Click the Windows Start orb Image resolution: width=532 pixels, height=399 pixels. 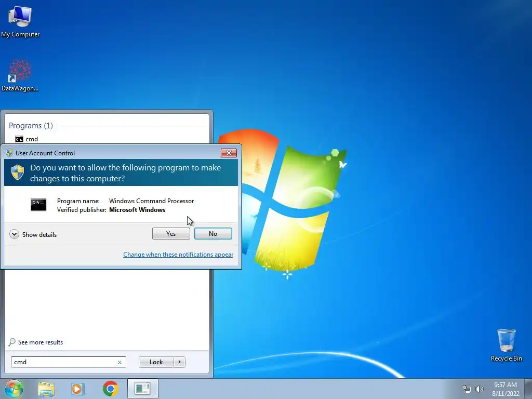(x=14, y=389)
